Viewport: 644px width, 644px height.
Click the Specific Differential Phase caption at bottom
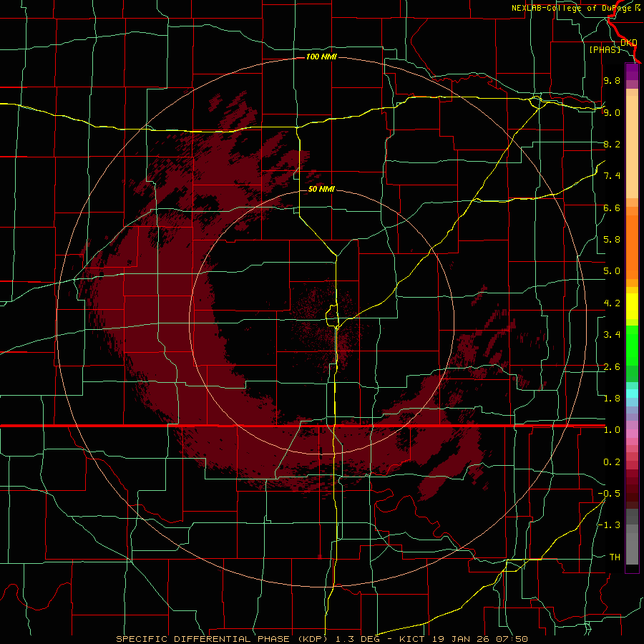[x=321, y=639]
